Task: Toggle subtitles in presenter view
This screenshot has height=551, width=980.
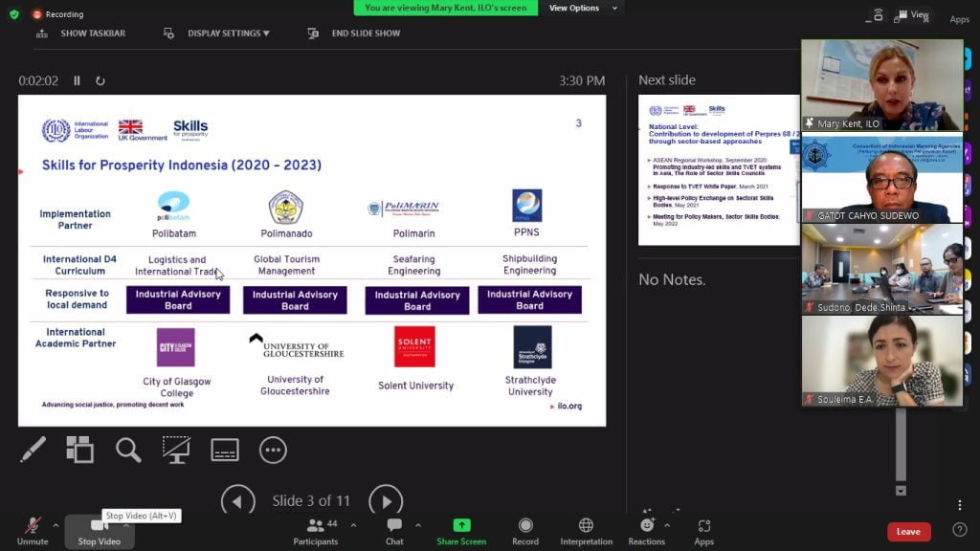Action: tap(224, 450)
